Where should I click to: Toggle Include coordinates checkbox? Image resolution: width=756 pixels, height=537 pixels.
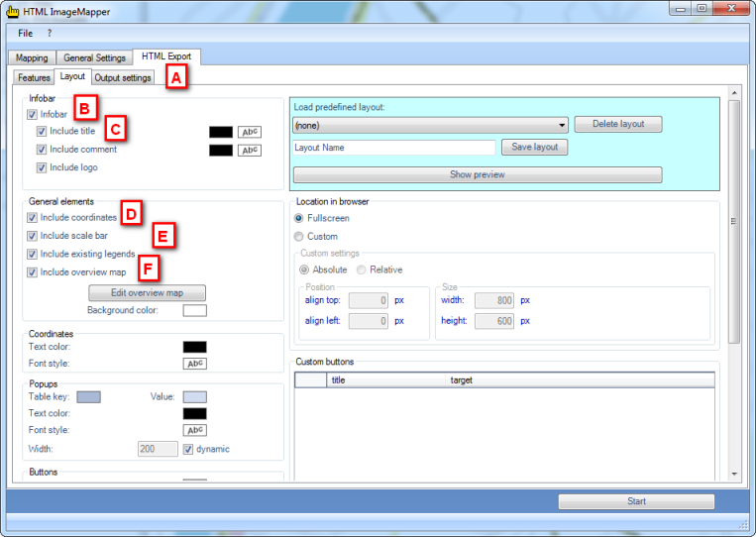[33, 217]
